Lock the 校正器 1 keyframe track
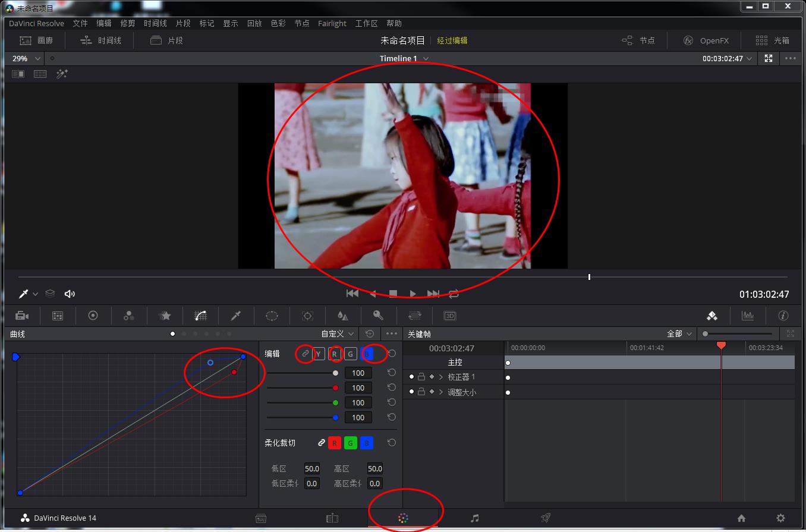This screenshot has width=806, height=532. (x=421, y=377)
